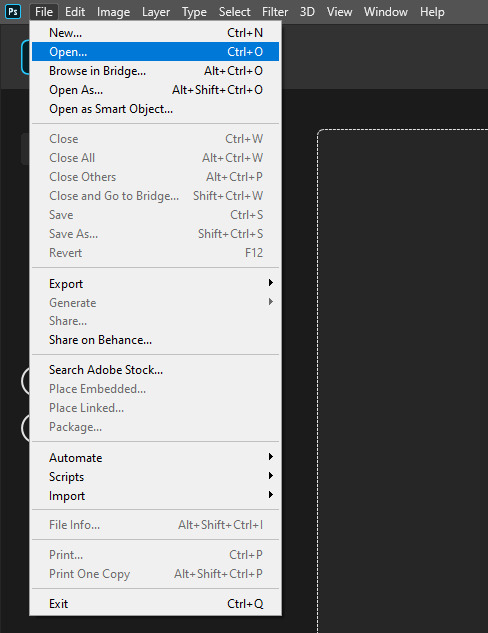The height and width of the screenshot is (633, 488).
Task: Open the Scripts submenu
Action: [x=155, y=476]
